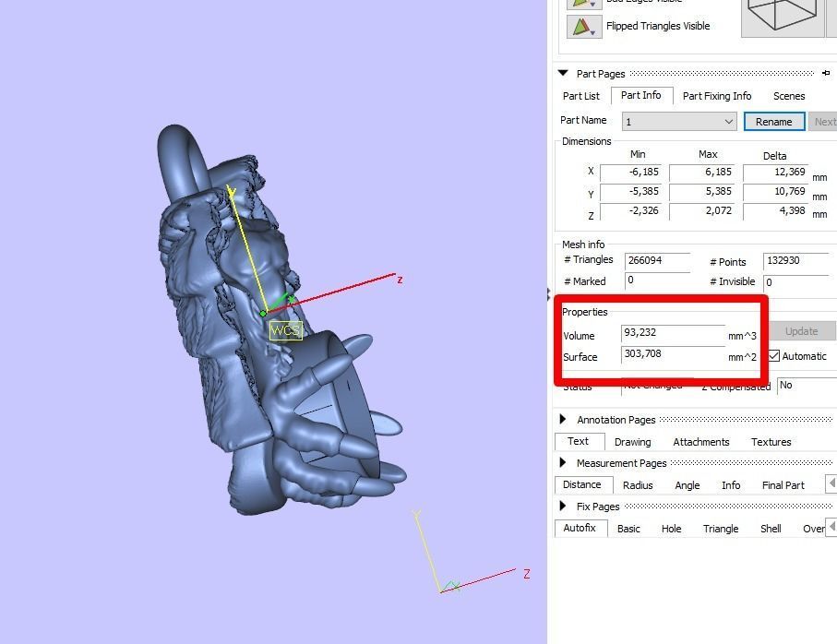This screenshot has width=837, height=644.
Task: Click the # Marked value field
Action: [x=658, y=280]
